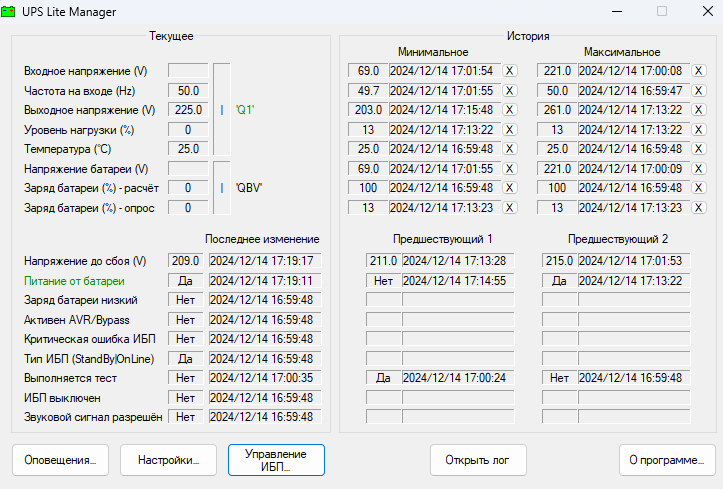The height and width of the screenshot is (489, 723).
Task: Clear minimum polled battery charge entry
Action: [510, 208]
